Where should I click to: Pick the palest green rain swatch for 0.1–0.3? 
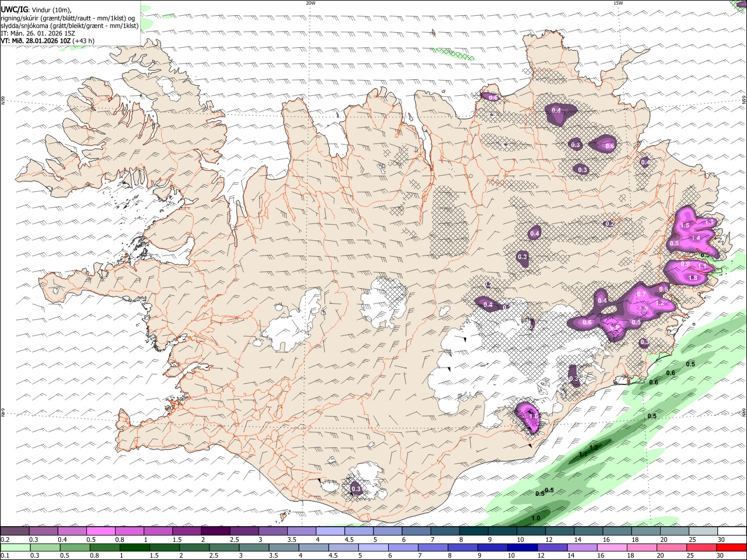point(15,547)
